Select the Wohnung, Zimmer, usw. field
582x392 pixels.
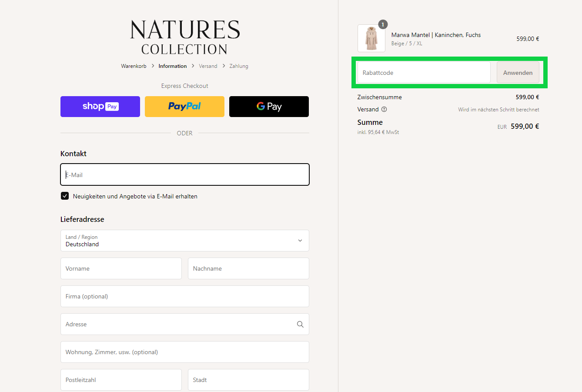(185, 352)
